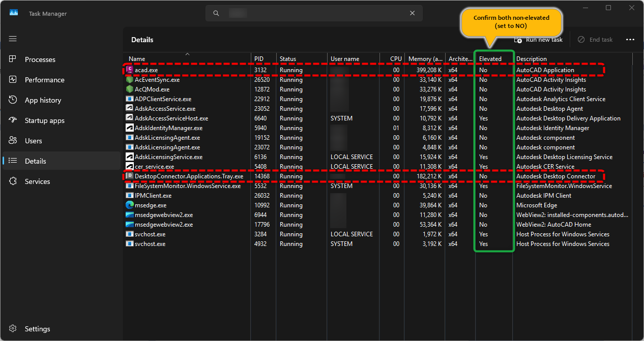The height and width of the screenshot is (341, 644).
Task: Expand the navigation hamburger menu
Action: pos(13,39)
